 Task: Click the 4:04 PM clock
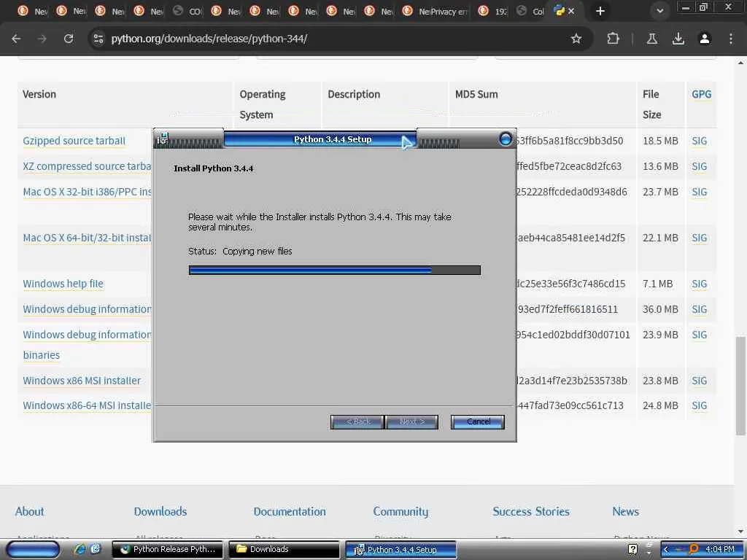(x=720, y=550)
